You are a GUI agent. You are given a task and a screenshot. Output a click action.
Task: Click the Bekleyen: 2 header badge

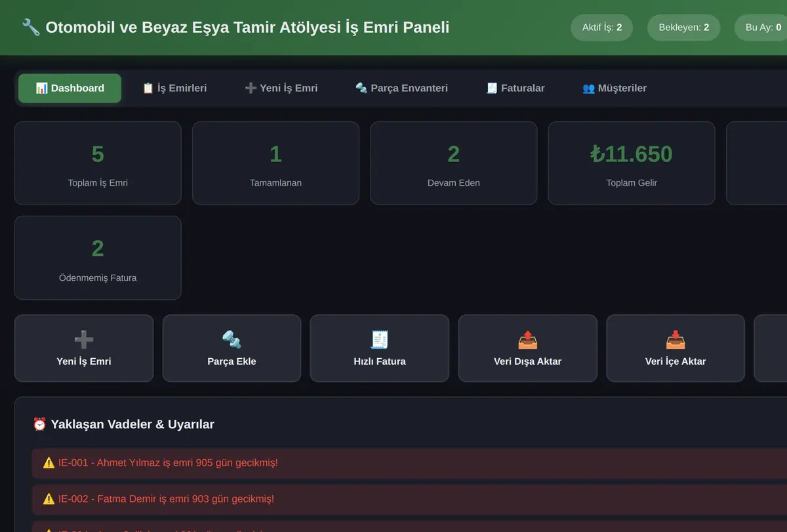point(684,28)
